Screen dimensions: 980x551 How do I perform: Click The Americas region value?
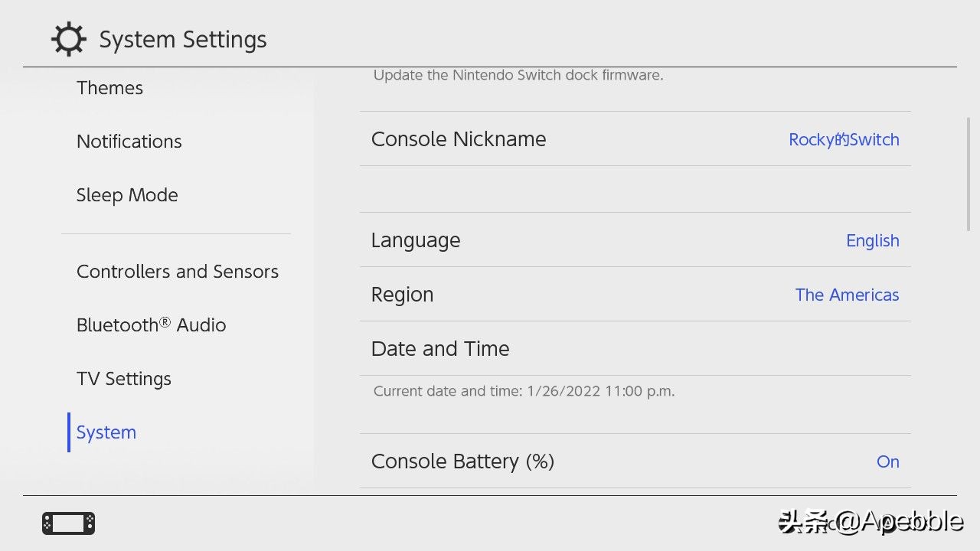[847, 295]
